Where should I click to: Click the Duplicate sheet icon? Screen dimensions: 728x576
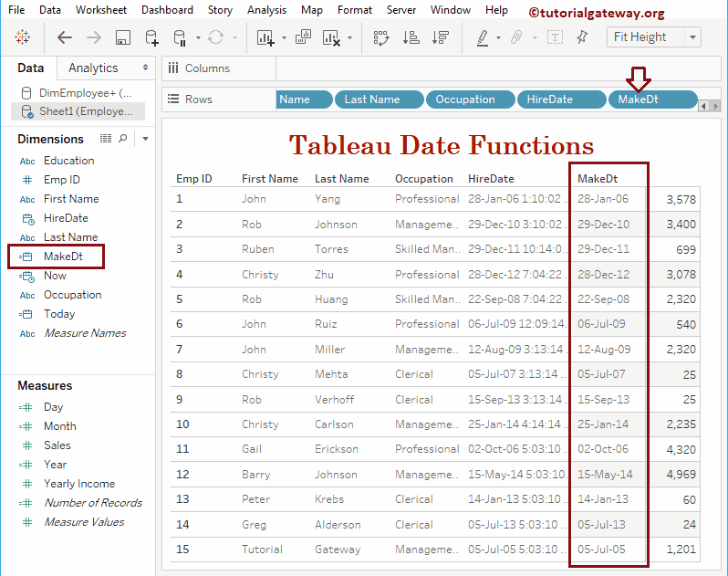(x=303, y=37)
